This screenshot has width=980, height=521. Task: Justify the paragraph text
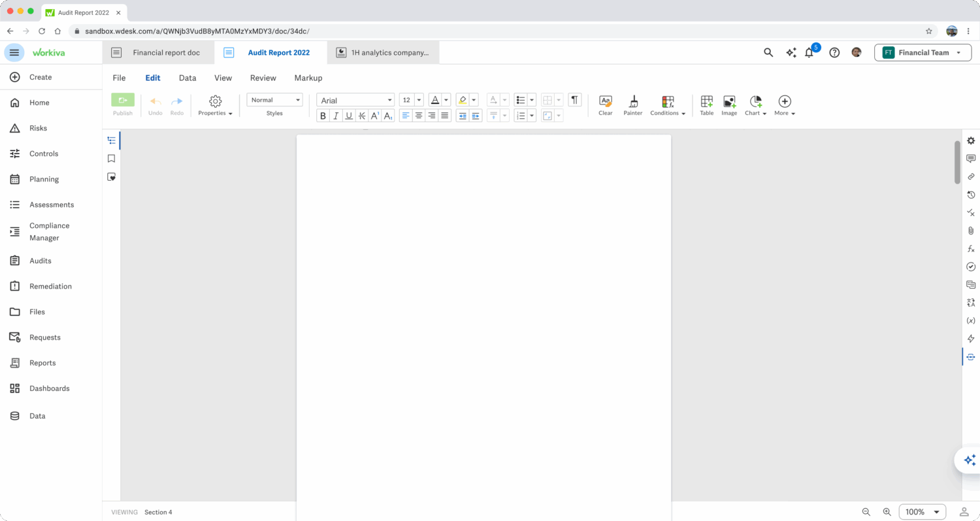point(445,116)
